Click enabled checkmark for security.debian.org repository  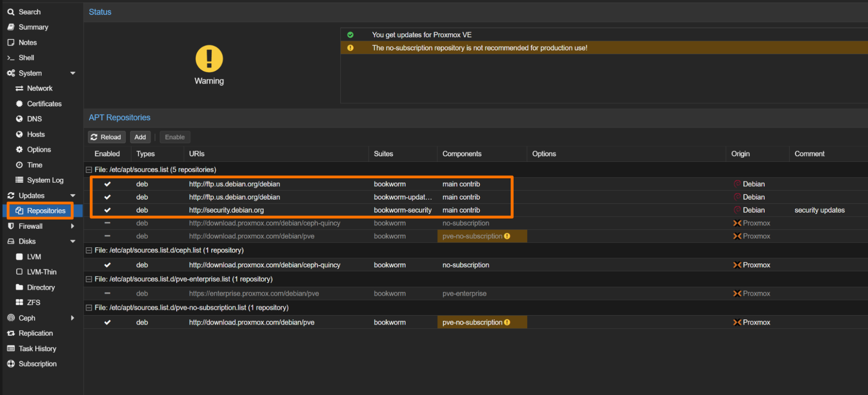[107, 210]
